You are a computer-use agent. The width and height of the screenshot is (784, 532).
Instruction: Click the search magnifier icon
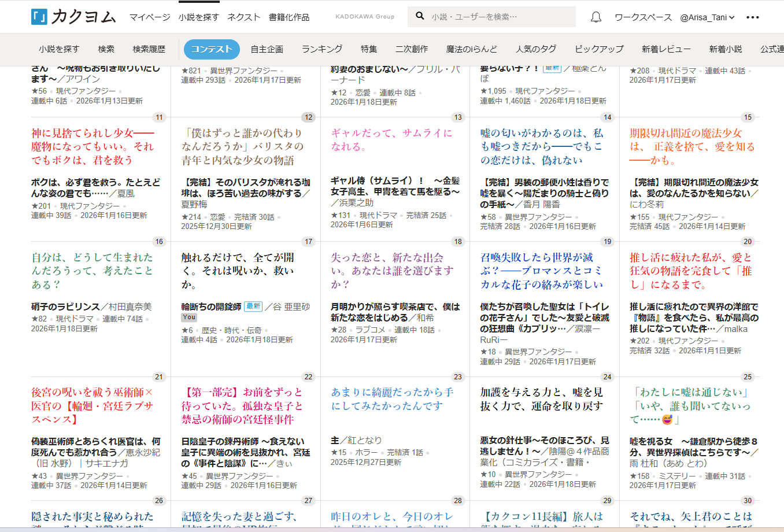[420, 16]
